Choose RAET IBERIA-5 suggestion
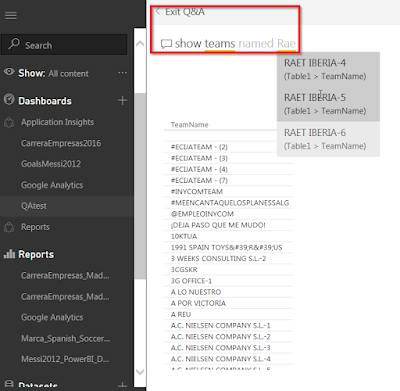The width and height of the screenshot is (400, 391). 328,104
